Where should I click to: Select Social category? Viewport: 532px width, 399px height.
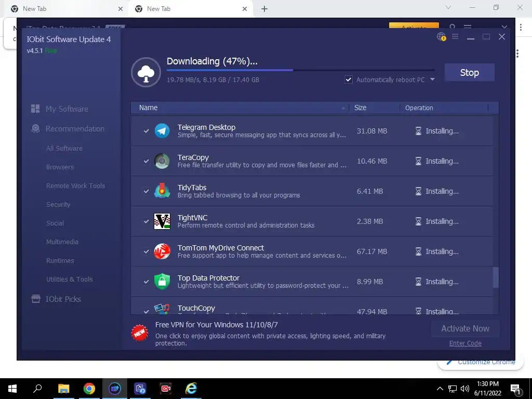55,223
